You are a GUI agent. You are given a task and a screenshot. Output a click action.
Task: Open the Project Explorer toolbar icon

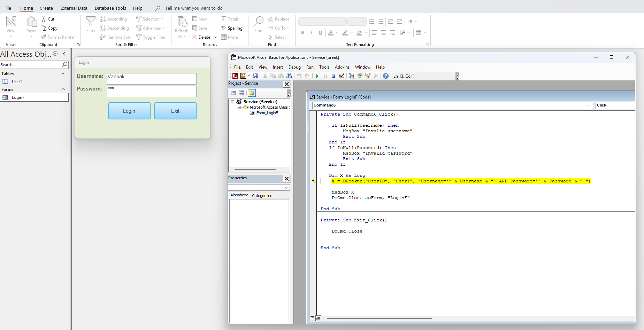click(351, 76)
